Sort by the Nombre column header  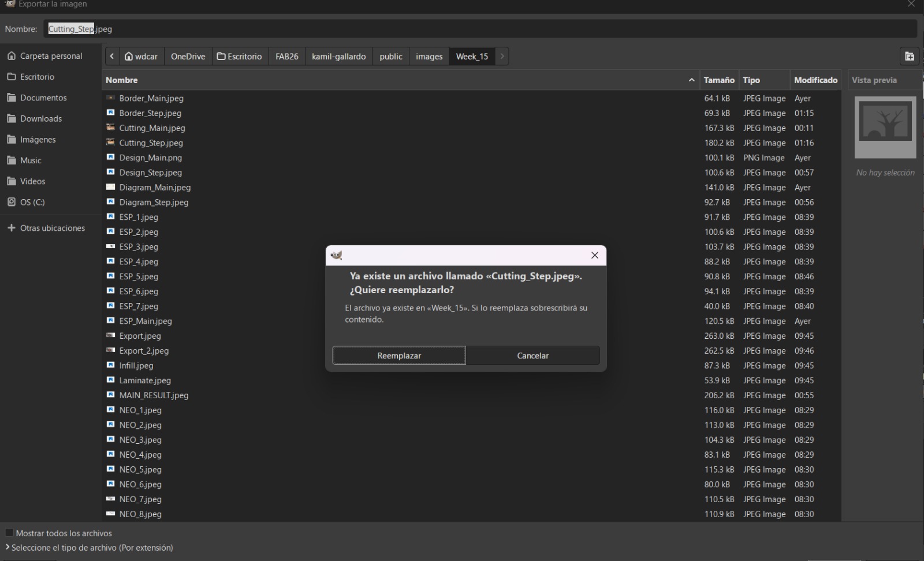click(400, 80)
